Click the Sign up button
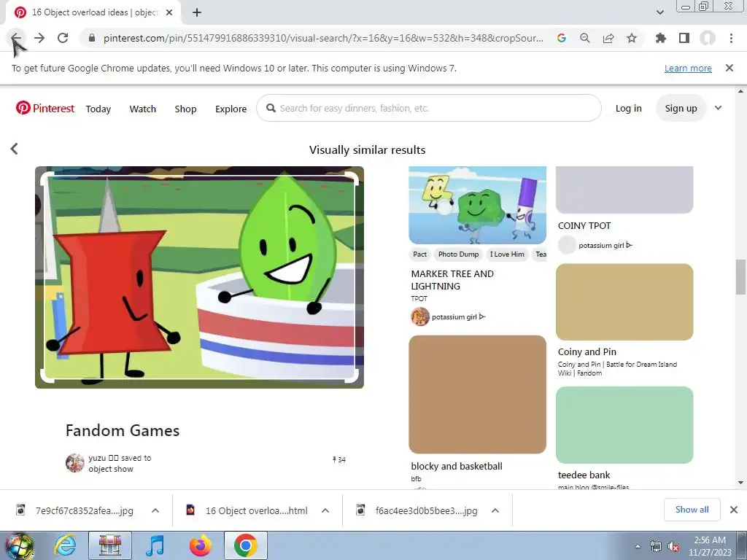 point(681,108)
